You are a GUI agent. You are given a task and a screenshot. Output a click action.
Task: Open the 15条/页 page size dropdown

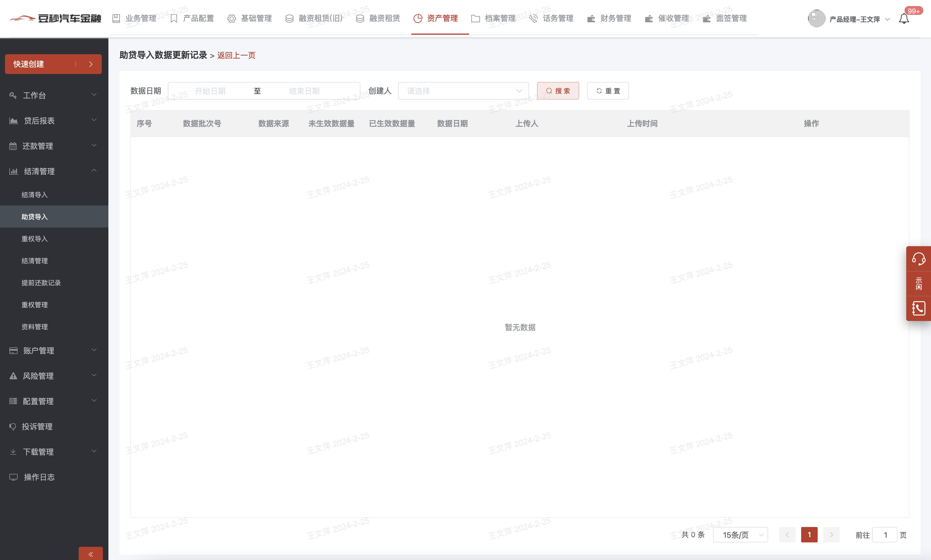[740, 535]
